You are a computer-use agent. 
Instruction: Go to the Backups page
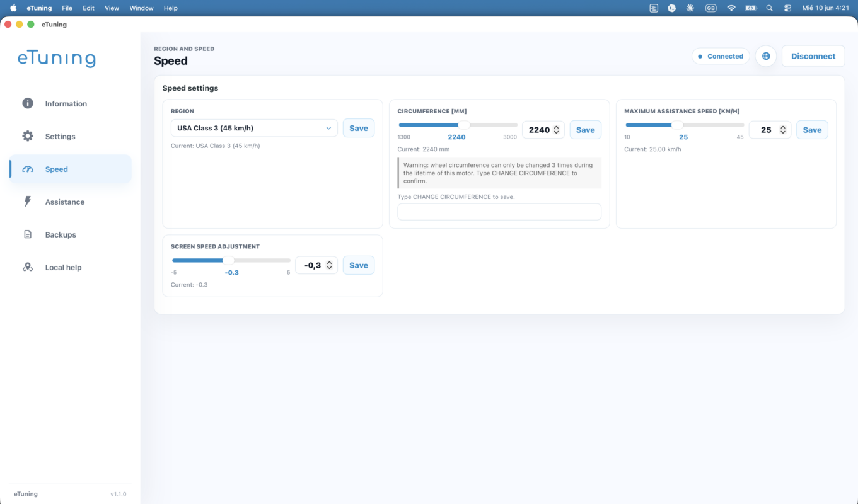click(71, 235)
